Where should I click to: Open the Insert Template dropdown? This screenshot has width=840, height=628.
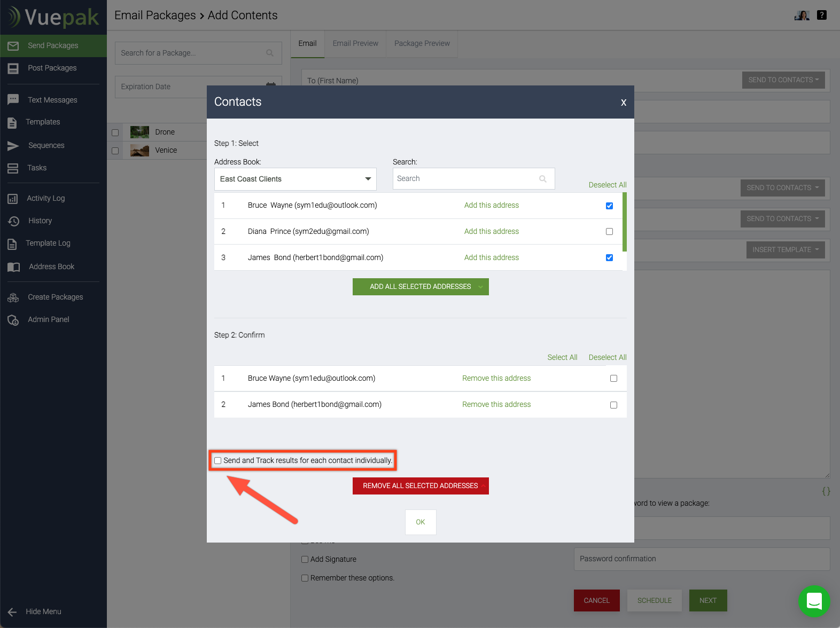pyautogui.click(x=785, y=250)
